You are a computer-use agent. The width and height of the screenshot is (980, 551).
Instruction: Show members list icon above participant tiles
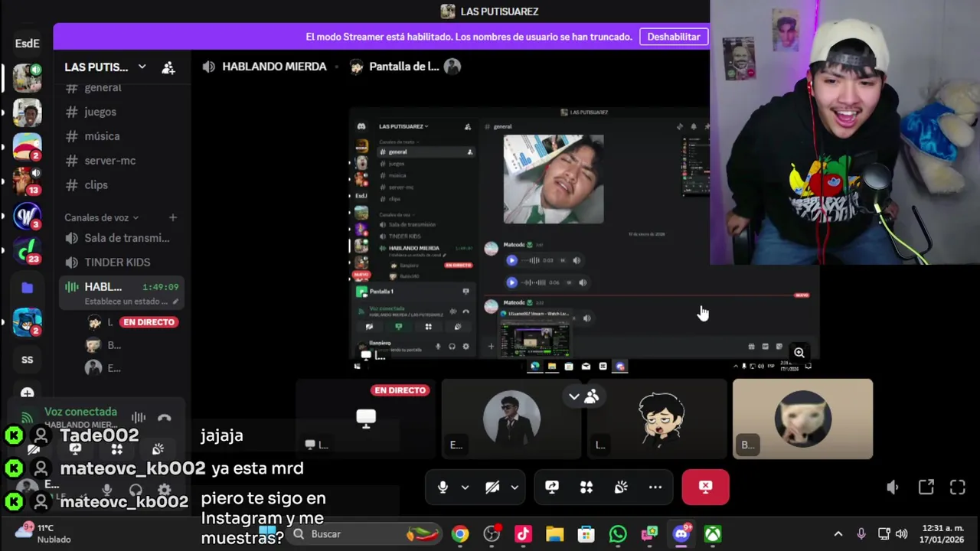(592, 396)
